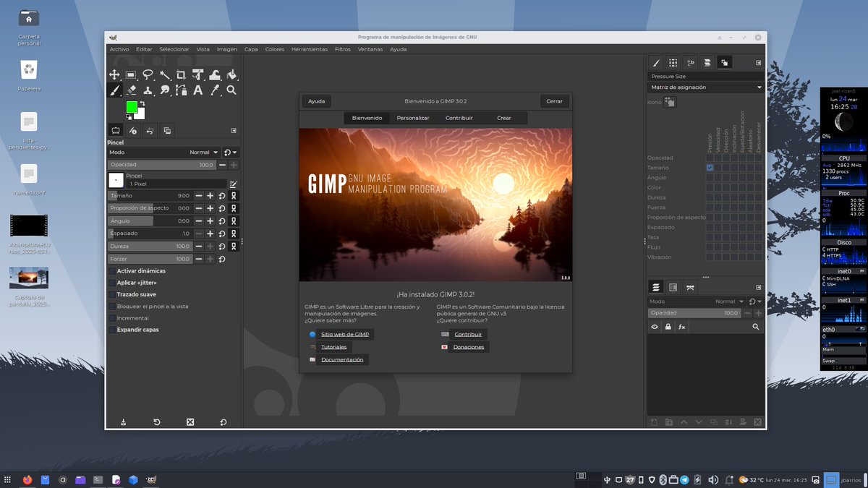
Task: Enable the Aplicar «jitter» checkbox
Action: pos(111,283)
